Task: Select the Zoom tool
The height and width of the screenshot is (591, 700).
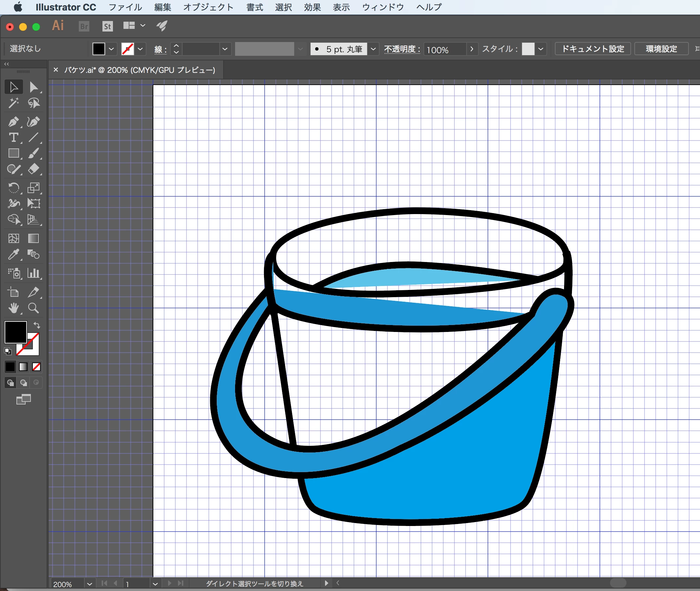Action: point(33,308)
